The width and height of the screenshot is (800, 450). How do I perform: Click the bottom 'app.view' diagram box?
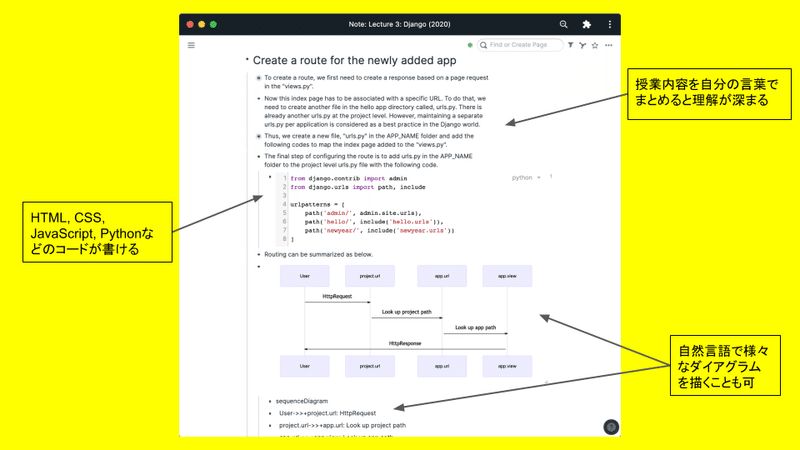click(x=507, y=366)
